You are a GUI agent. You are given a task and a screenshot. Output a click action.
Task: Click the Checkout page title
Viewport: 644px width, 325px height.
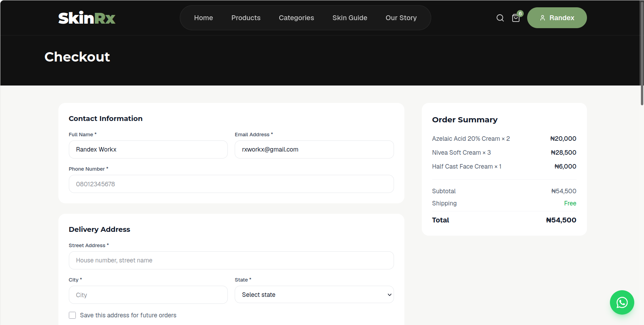click(x=77, y=57)
